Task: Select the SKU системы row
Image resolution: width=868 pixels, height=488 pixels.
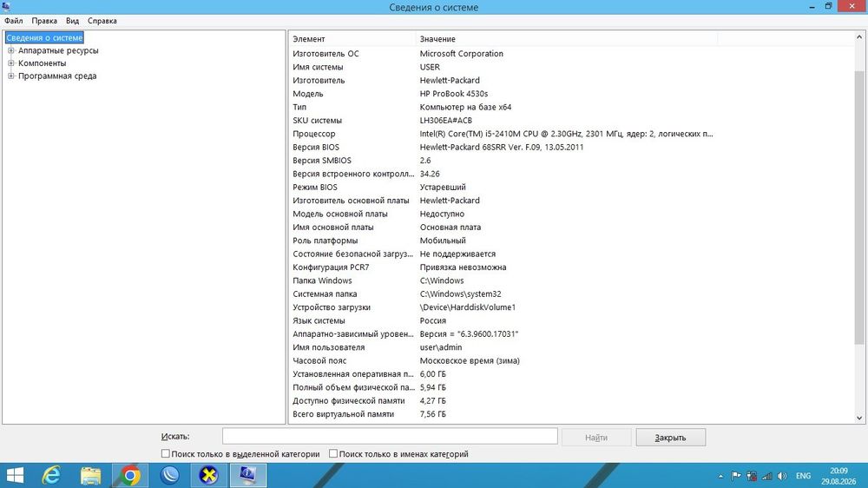Action: (503, 120)
